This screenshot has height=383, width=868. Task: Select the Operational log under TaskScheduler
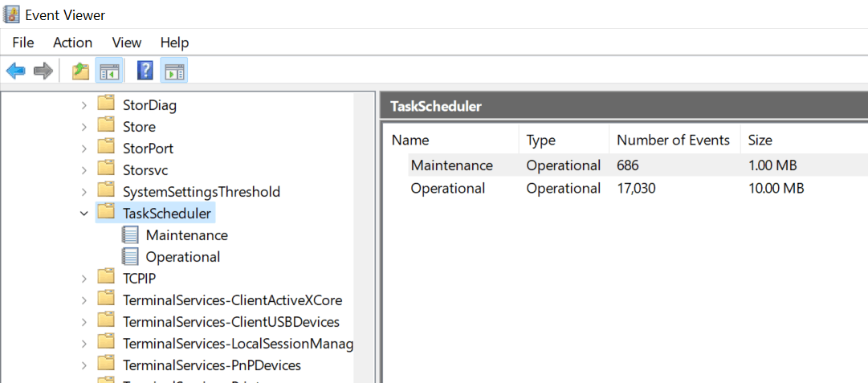[x=183, y=257]
